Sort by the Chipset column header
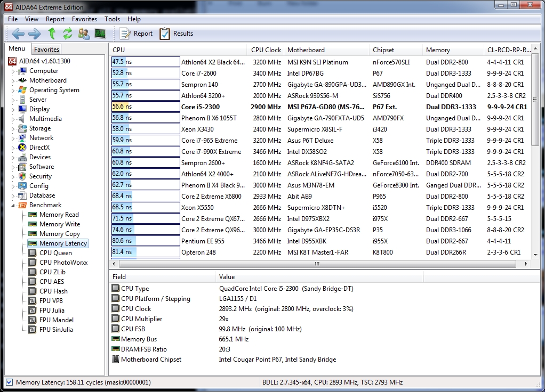This screenshot has height=392, width=545. 396,50
